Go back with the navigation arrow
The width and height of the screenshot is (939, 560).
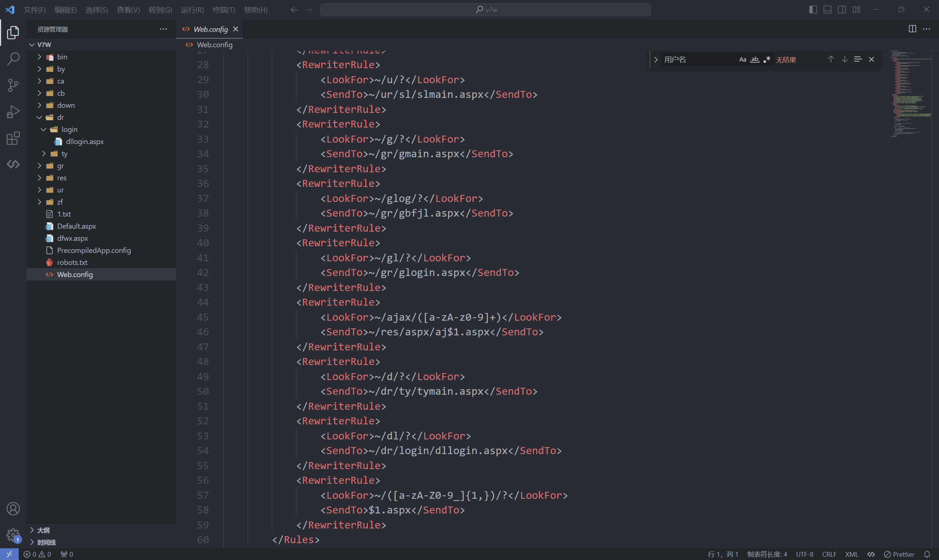[294, 10]
